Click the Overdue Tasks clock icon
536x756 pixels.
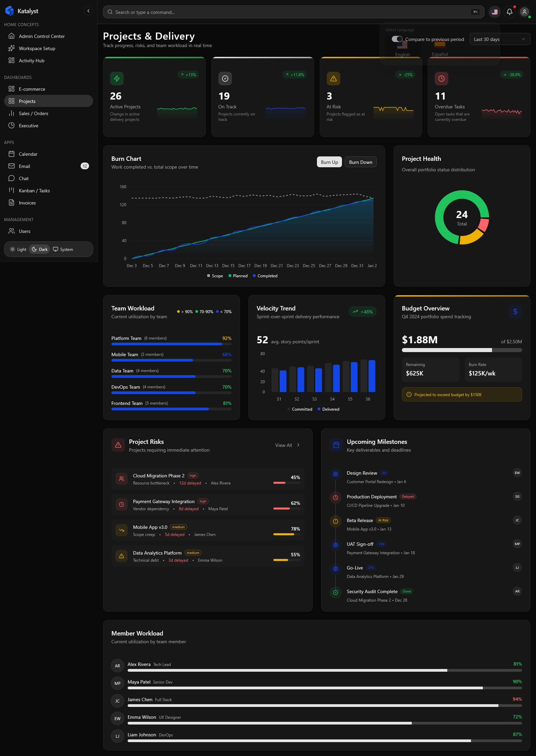click(441, 79)
